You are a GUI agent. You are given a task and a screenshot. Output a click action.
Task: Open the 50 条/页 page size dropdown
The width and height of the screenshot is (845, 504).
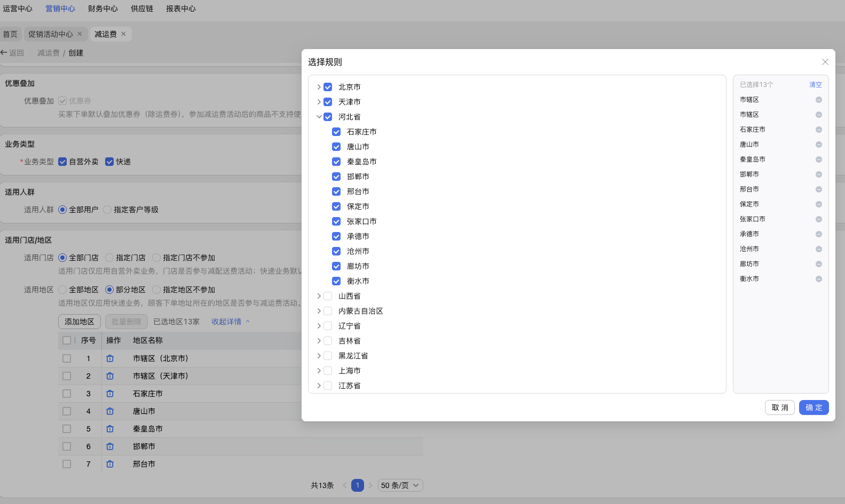pos(400,485)
